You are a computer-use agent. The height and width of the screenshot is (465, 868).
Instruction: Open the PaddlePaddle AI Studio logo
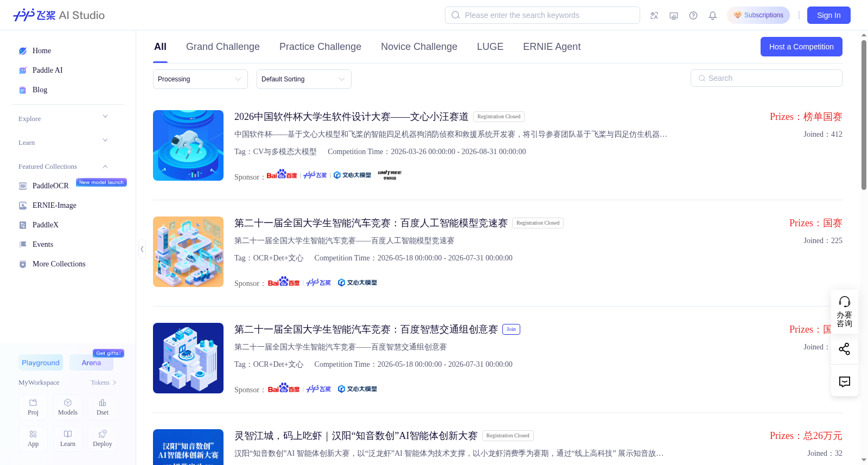[59, 15]
